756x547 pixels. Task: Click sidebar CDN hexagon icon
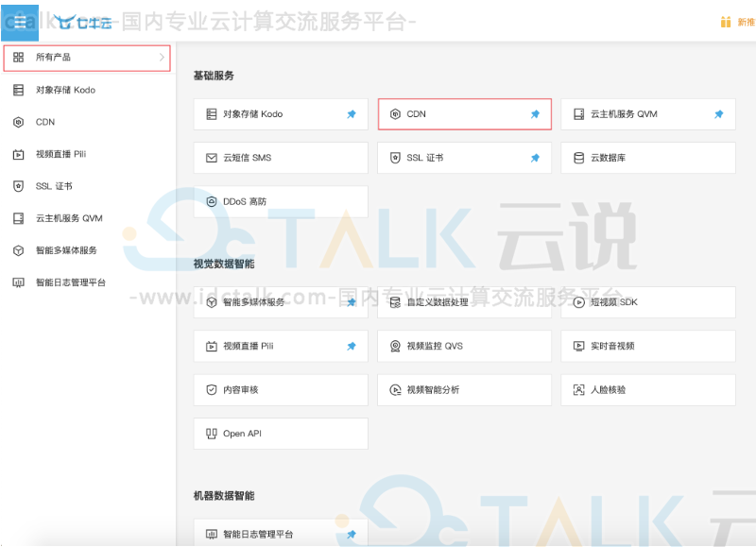click(18, 123)
